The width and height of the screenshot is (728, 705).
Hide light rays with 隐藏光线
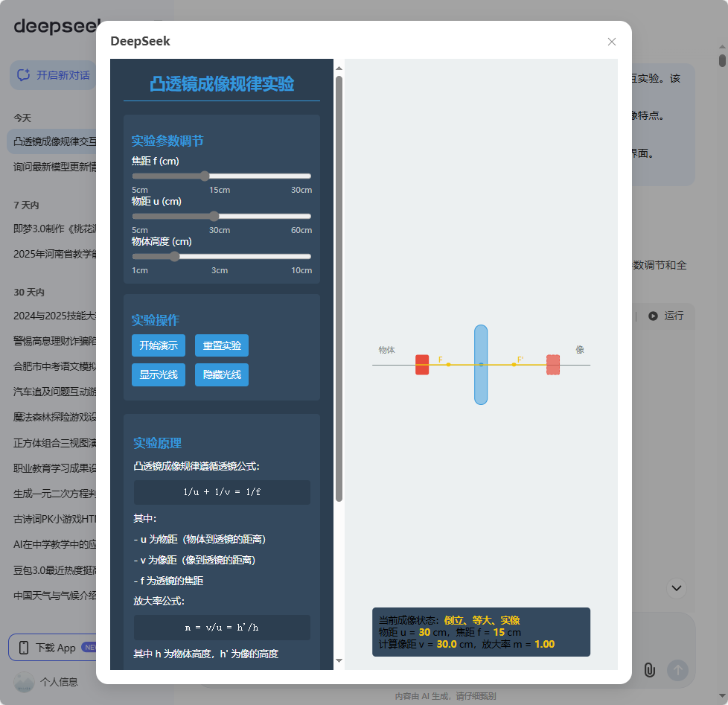222,374
